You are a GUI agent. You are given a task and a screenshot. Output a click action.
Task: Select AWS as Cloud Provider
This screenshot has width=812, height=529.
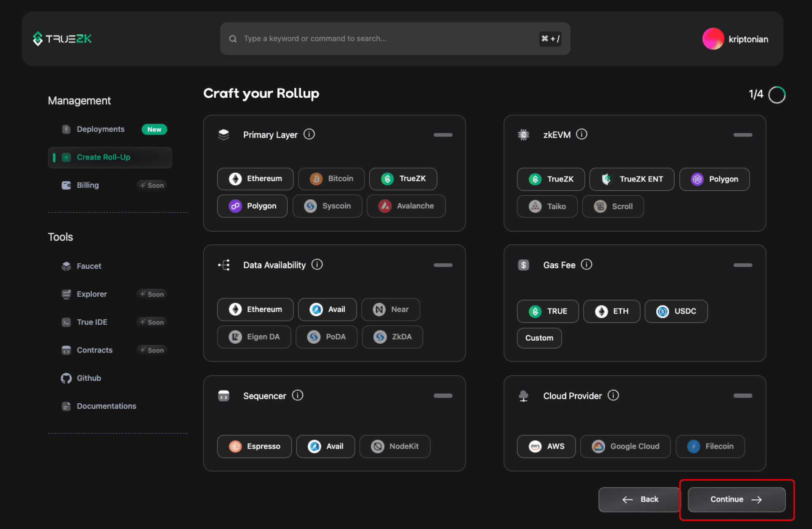[546, 446]
